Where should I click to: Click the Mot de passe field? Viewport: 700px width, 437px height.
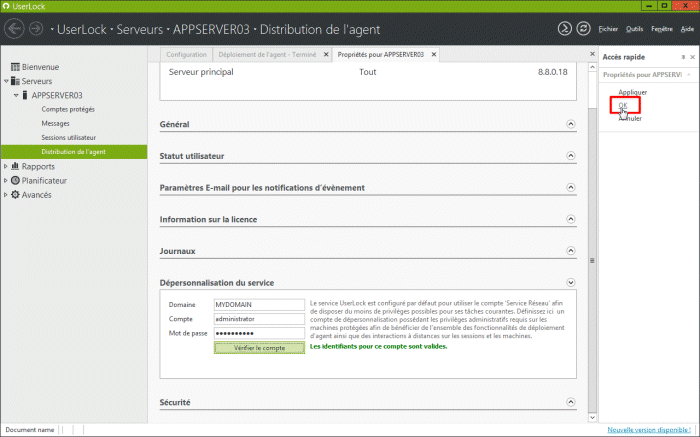click(259, 333)
